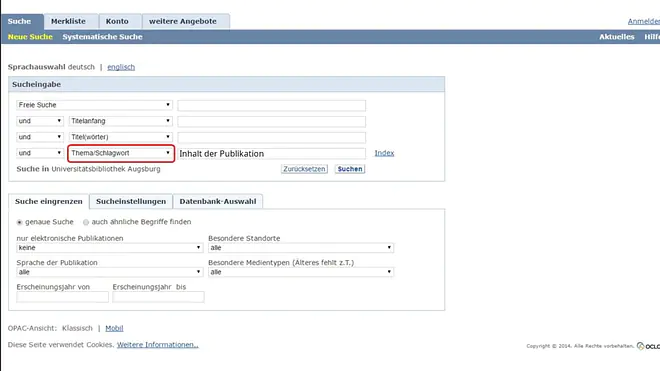Click the OCLC logo icon
The image size is (660, 371).
pyautogui.click(x=648, y=346)
